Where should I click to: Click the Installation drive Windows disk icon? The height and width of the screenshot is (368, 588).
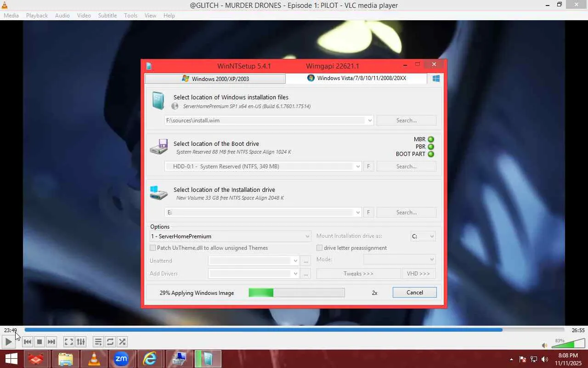point(158,193)
